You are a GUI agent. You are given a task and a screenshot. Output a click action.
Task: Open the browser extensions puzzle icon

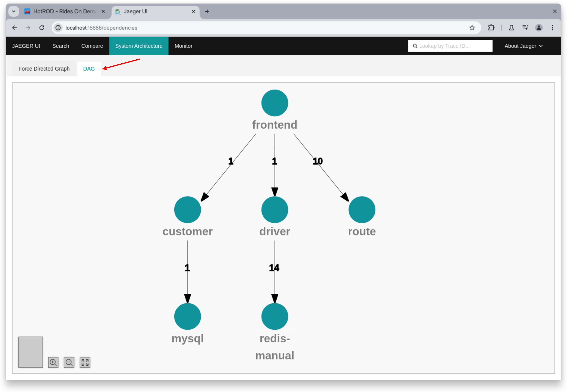coord(491,28)
